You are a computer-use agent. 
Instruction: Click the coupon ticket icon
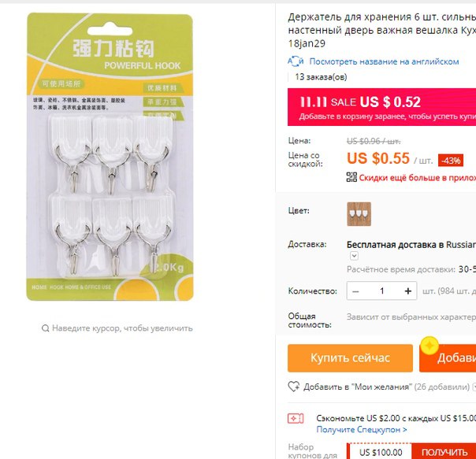(x=296, y=419)
